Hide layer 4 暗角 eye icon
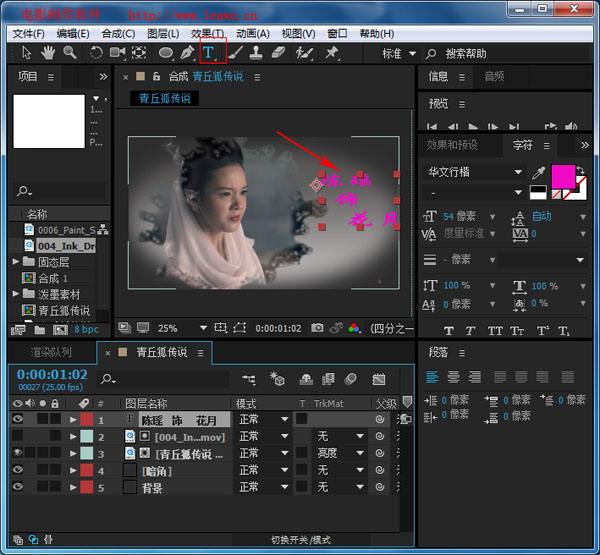The width and height of the screenshot is (600, 555). coord(18,470)
